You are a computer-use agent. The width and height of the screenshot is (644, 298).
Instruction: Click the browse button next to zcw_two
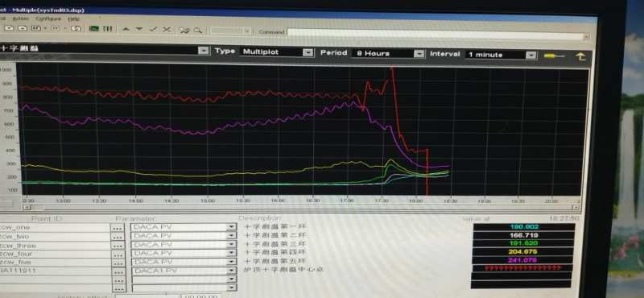pyautogui.click(x=118, y=237)
